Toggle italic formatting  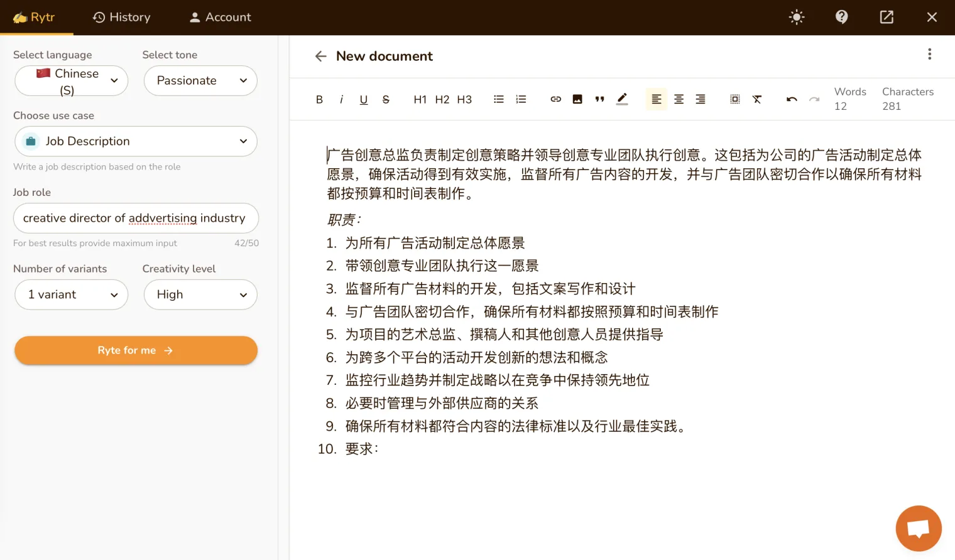(x=341, y=99)
